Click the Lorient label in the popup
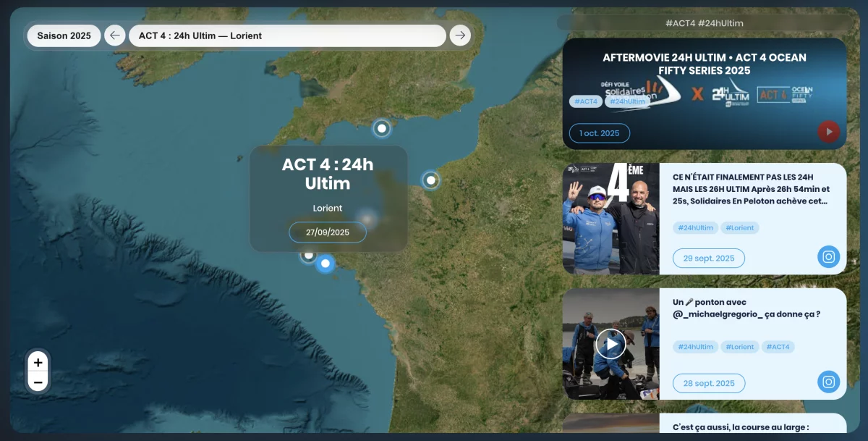 click(x=328, y=208)
